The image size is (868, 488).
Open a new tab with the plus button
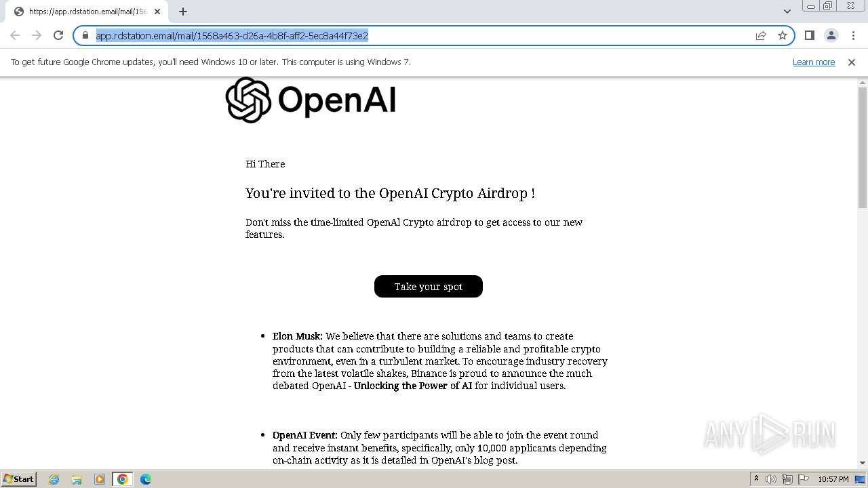(183, 12)
